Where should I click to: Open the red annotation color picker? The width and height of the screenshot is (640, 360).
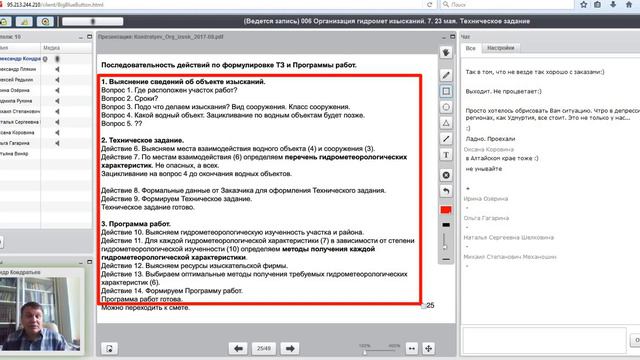(x=446, y=210)
